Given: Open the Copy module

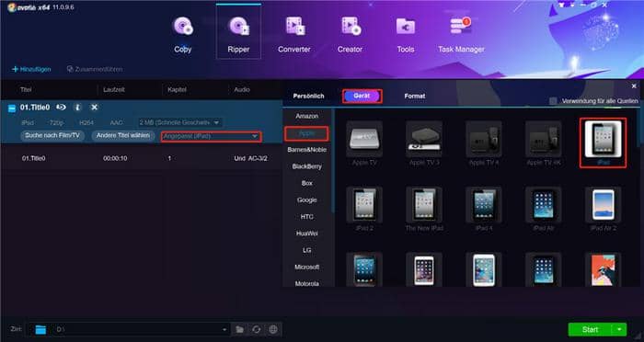Looking at the screenshot, I should point(183,35).
